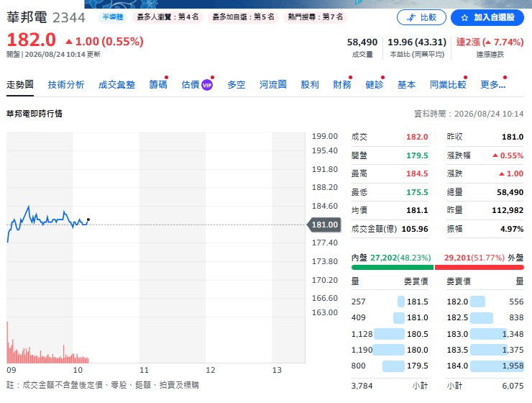Click the red 外盤 ratio bar
The image size is (532, 403).
click(x=480, y=268)
